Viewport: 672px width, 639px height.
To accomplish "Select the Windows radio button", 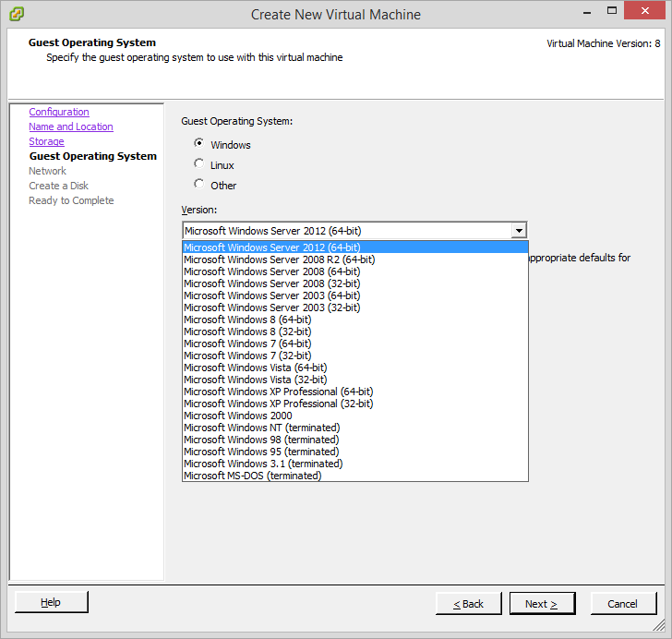I will coord(199,144).
